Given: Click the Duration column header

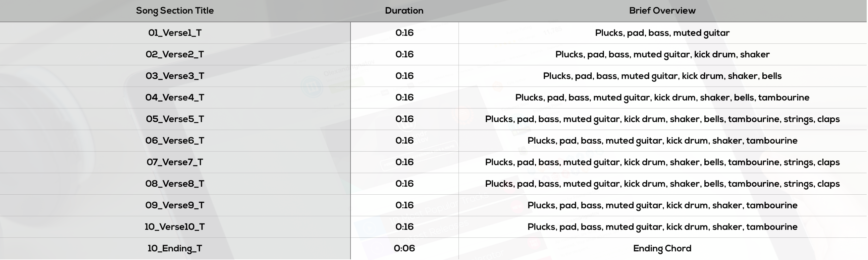Looking at the screenshot, I should click(404, 11).
